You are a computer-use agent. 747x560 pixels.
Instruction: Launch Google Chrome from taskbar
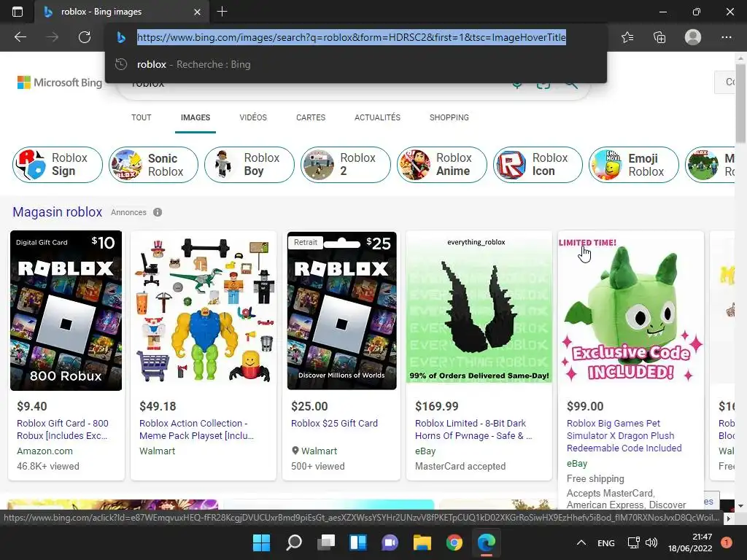[x=454, y=542]
